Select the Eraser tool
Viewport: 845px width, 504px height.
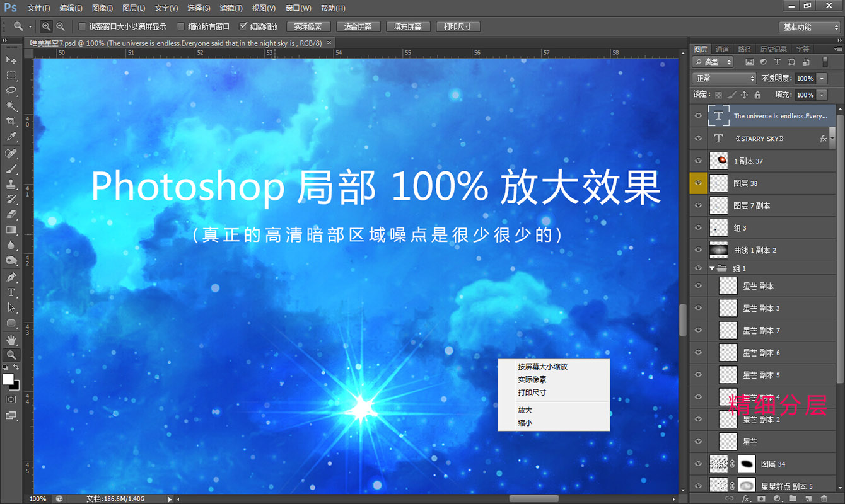(11, 214)
